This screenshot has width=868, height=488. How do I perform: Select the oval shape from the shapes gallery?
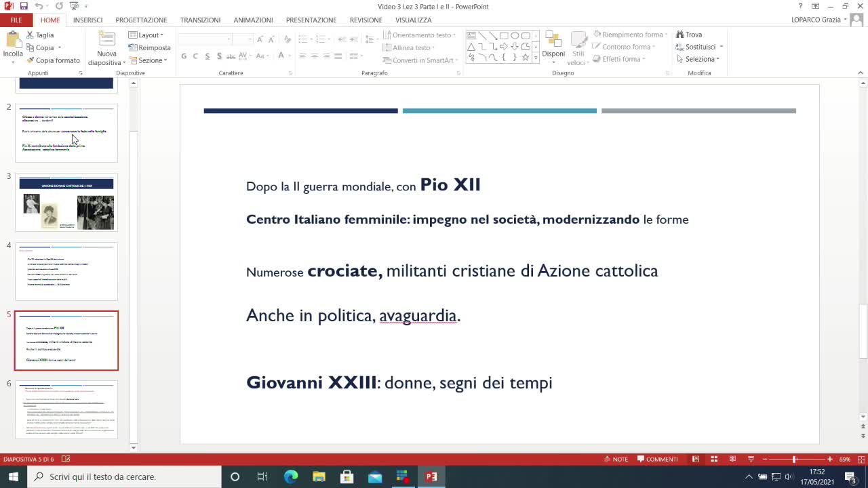[514, 35]
